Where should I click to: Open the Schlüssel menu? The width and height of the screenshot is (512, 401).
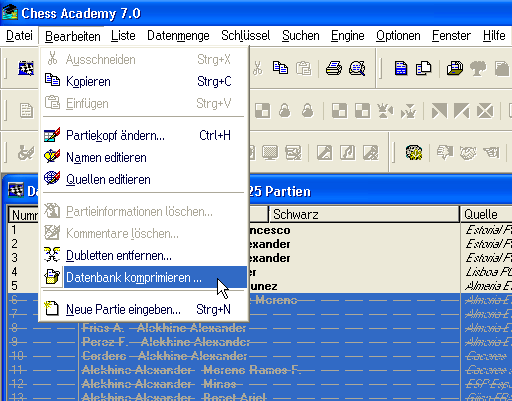click(245, 36)
